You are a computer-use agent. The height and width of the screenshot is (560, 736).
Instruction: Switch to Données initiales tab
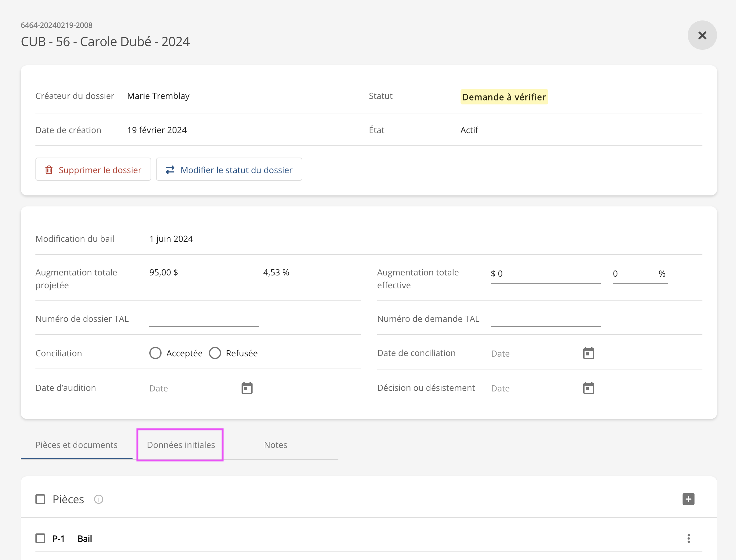click(181, 445)
